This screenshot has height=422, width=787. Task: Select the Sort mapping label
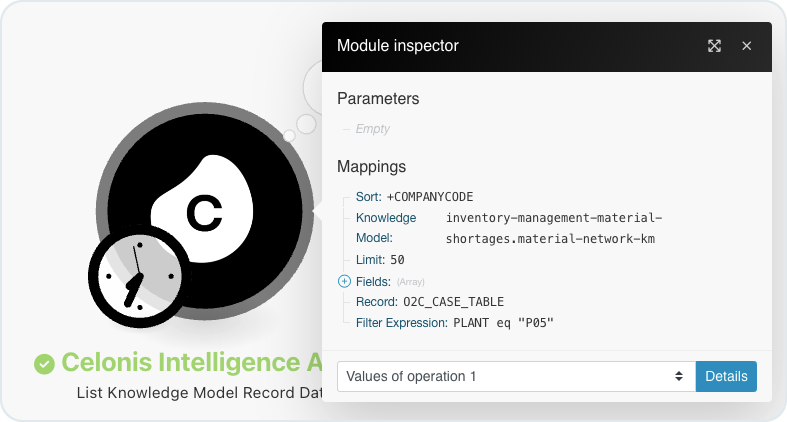[x=369, y=197]
